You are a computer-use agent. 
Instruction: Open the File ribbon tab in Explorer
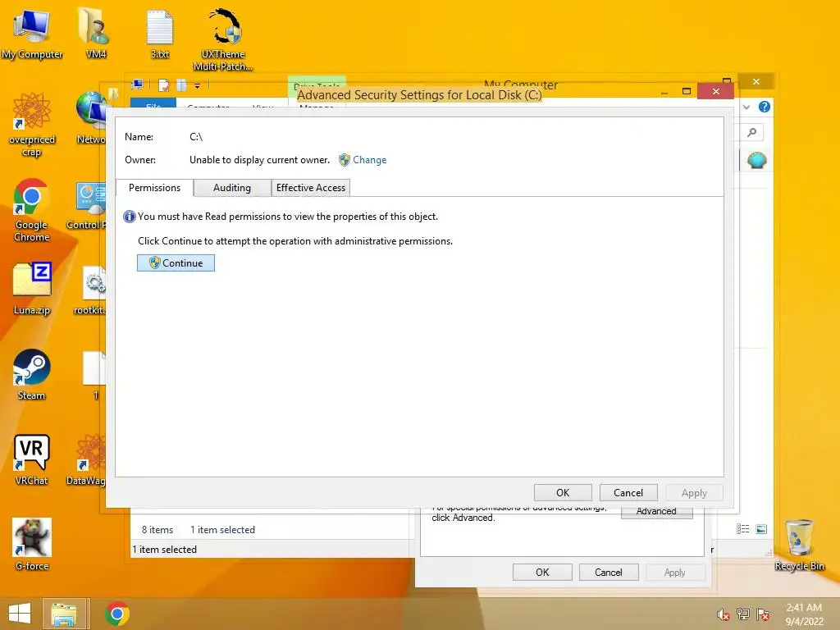153,103
